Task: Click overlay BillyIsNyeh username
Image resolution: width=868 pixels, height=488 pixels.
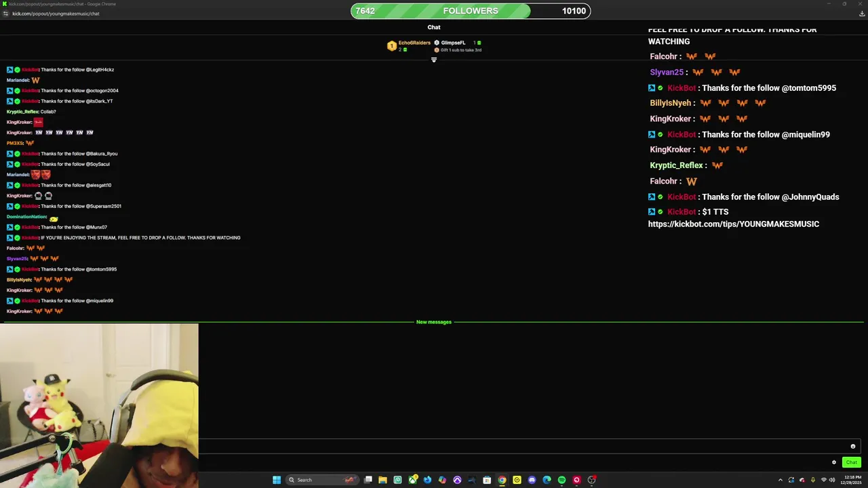Action: pyautogui.click(x=671, y=103)
